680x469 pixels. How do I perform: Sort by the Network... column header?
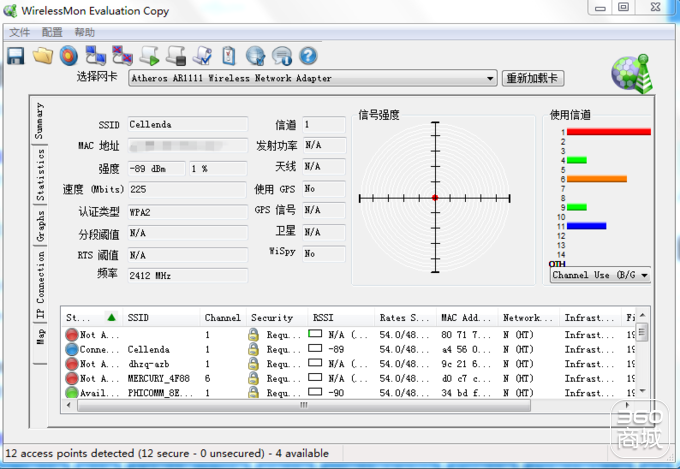click(528, 318)
